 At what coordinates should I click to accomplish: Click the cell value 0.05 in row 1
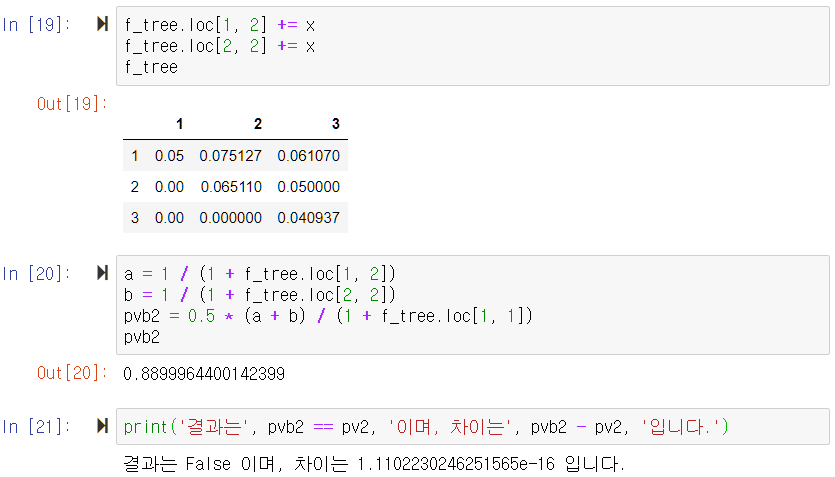tap(169, 156)
